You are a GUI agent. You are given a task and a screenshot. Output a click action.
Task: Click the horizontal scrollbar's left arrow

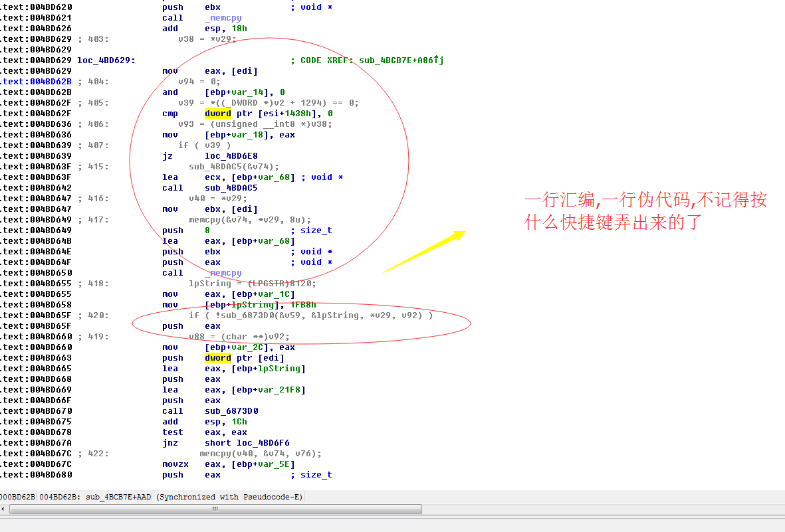(3, 509)
